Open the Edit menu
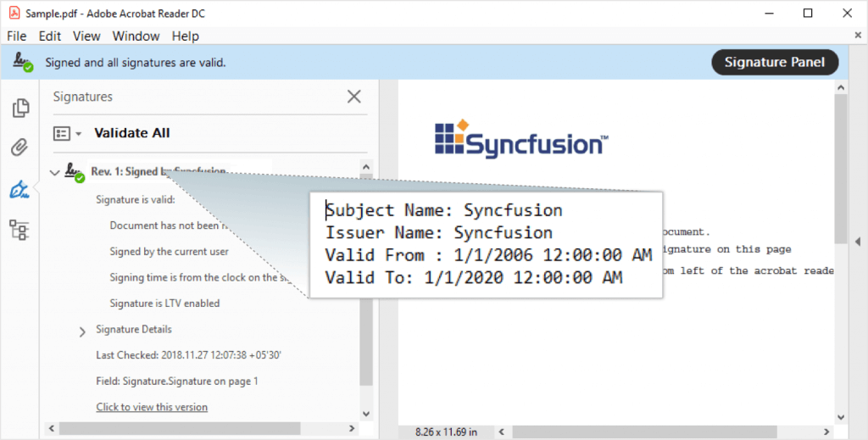This screenshot has height=440, width=868. click(49, 36)
